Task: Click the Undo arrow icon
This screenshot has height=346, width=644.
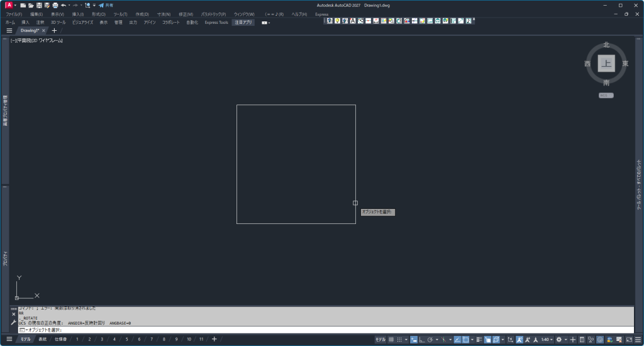Action: click(63, 5)
